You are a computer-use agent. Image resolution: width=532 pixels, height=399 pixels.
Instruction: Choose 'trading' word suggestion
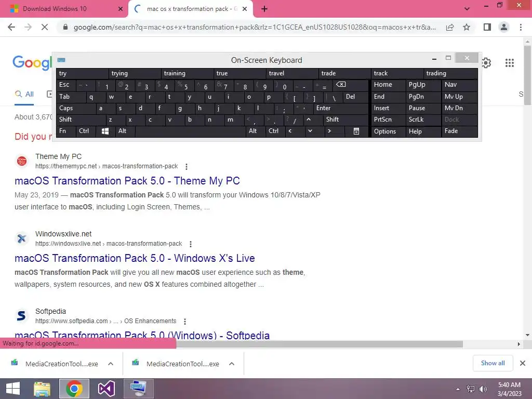(x=450, y=73)
